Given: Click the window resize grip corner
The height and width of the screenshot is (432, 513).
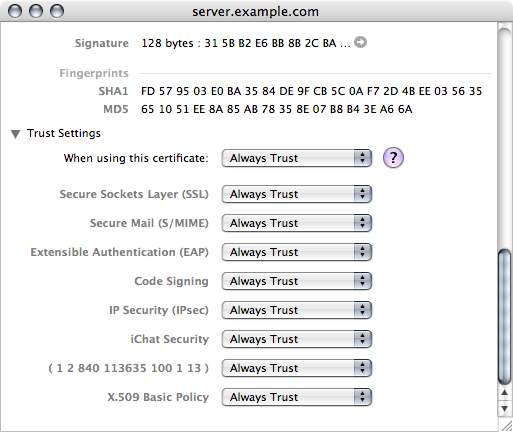Looking at the screenshot, I should point(506,426).
